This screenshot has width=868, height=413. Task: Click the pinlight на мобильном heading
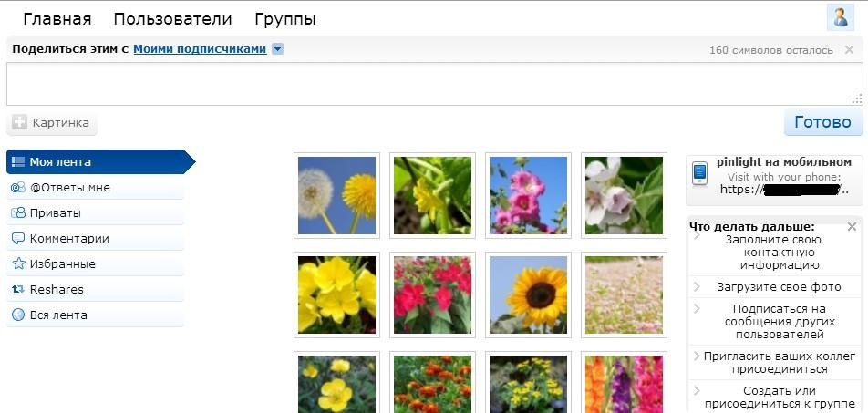click(784, 162)
